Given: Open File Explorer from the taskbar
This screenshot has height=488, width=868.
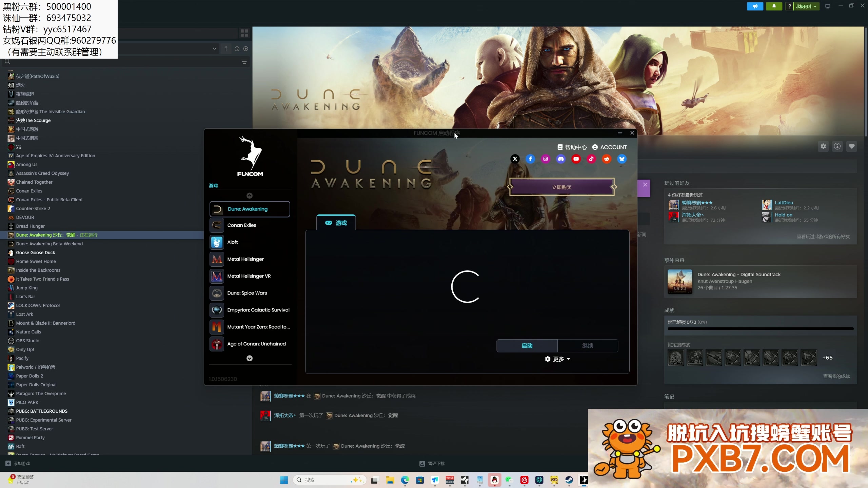Looking at the screenshot, I should pyautogui.click(x=390, y=480).
